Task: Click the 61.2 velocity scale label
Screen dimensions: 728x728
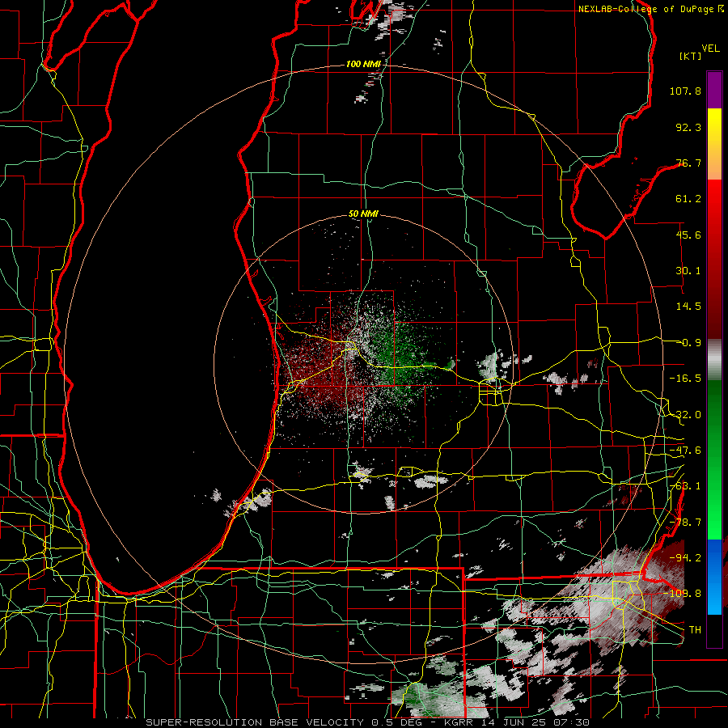Action: tap(688, 199)
